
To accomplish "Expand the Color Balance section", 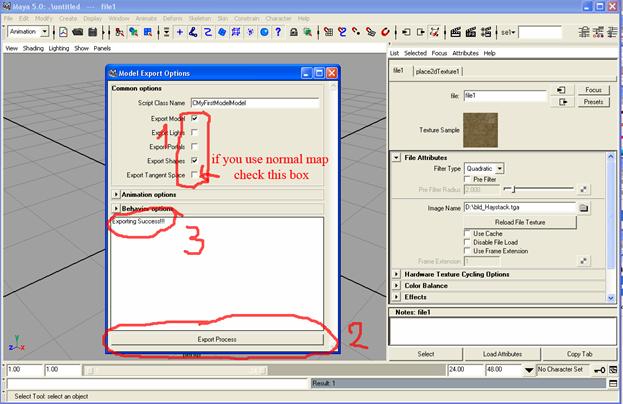I will (x=396, y=285).
